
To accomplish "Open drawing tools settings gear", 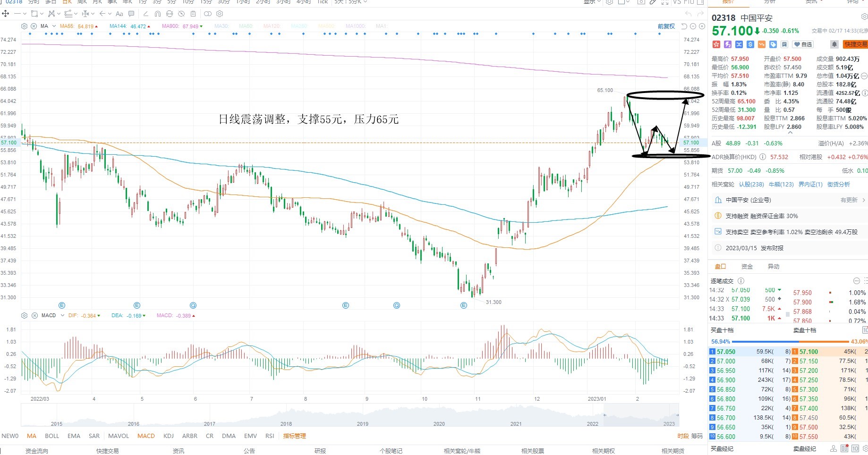I will click(220, 14).
